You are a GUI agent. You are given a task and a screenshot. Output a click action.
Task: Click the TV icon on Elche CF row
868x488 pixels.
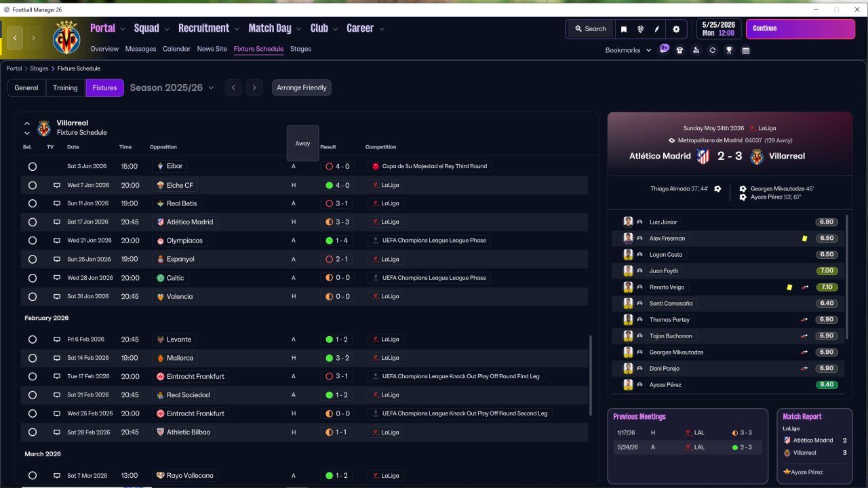tap(57, 185)
